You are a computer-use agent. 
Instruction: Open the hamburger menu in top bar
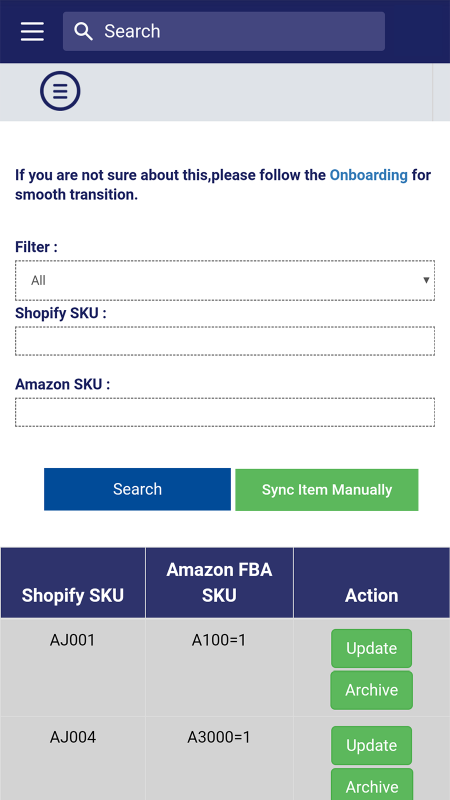[x=32, y=32]
